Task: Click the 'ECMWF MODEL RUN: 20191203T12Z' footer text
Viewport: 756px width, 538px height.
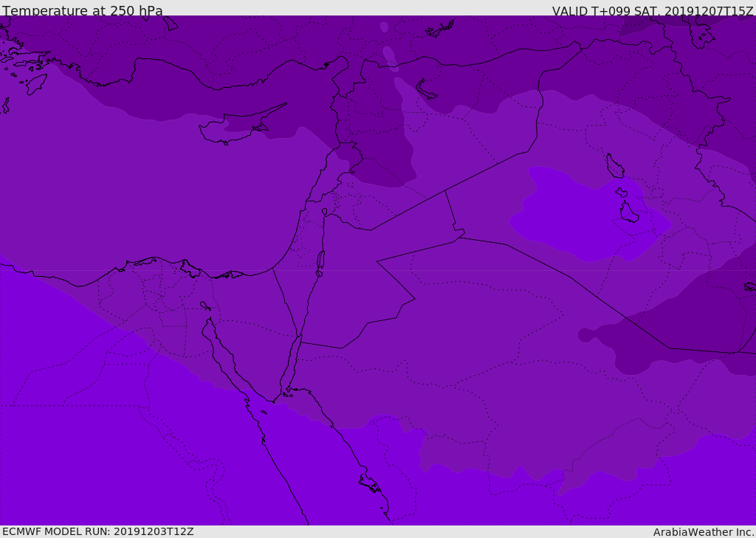Action: point(98,531)
